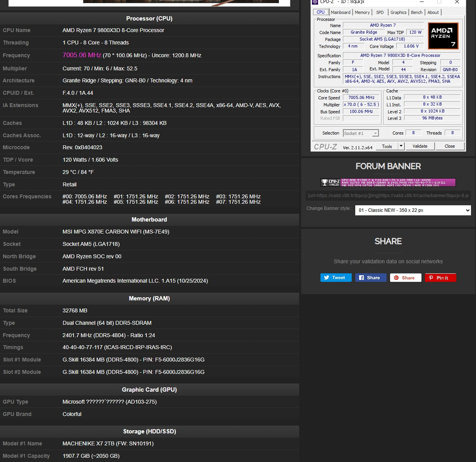Click the BIOS American Megatrends value
This screenshot has height=462, width=476.
pos(135,281)
